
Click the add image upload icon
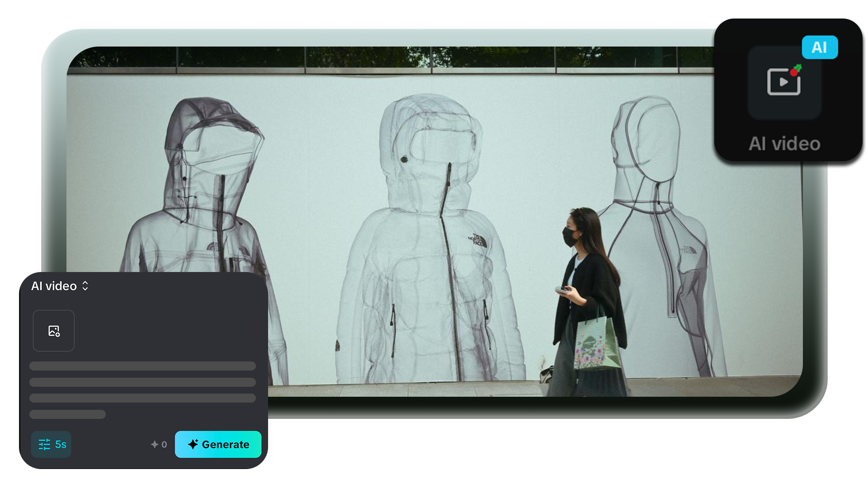point(54,331)
